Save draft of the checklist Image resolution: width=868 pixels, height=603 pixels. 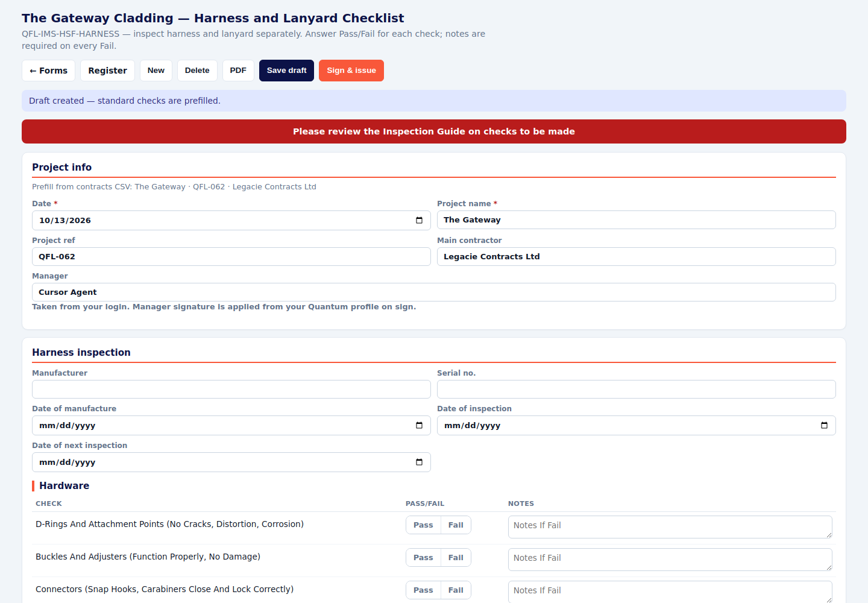click(286, 71)
